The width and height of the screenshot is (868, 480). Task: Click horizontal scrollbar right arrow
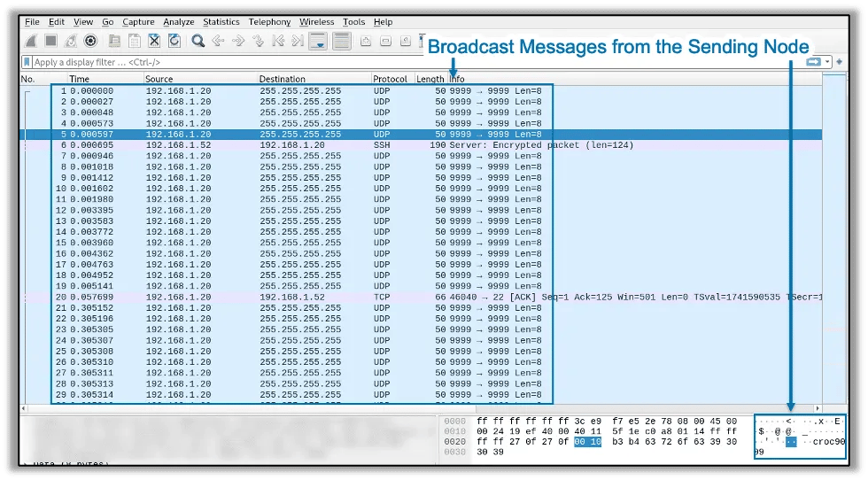pyautogui.click(x=818, y=408)
